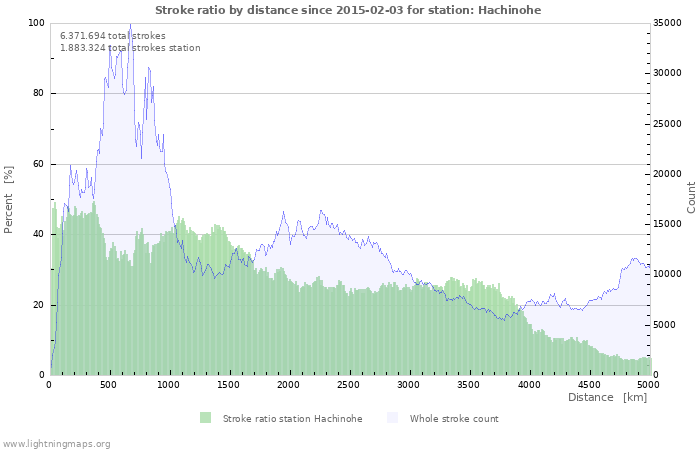Image resolution: width=700 pixels, height=450 pixels.
Task: Click 'Whole stroke count' legend label
Action: 454,419
